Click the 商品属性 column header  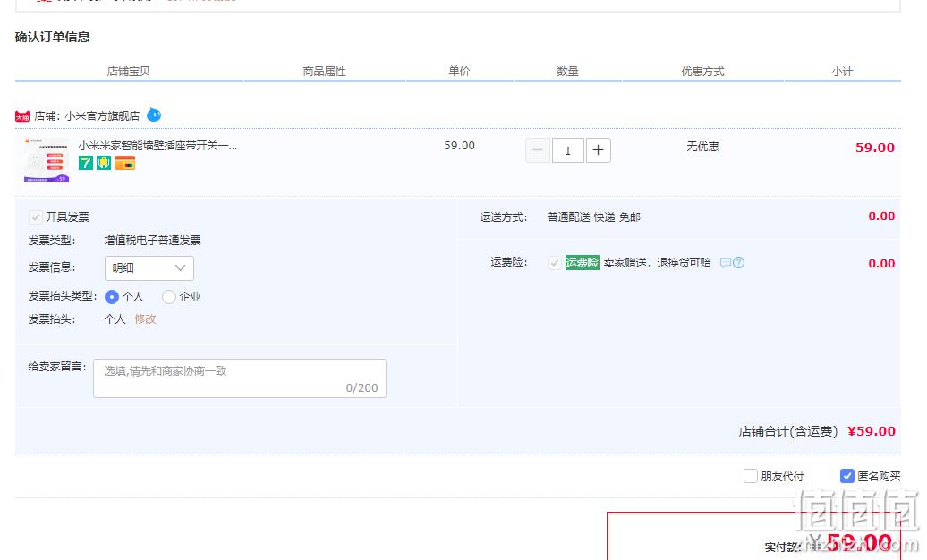[x=325, y=72]
